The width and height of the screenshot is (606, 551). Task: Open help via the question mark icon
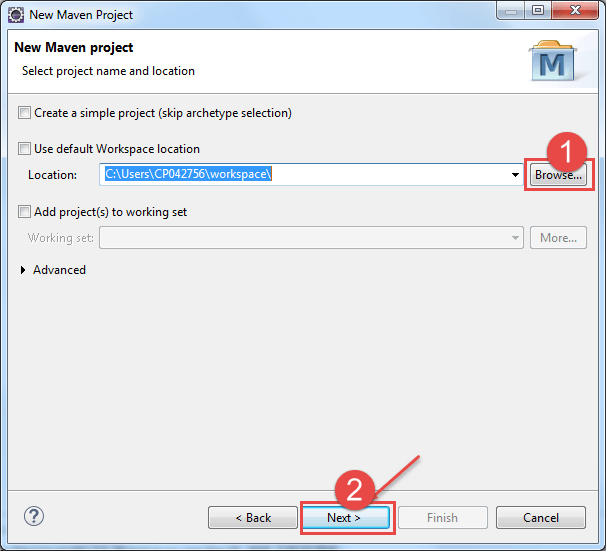[x=34, y=517]
